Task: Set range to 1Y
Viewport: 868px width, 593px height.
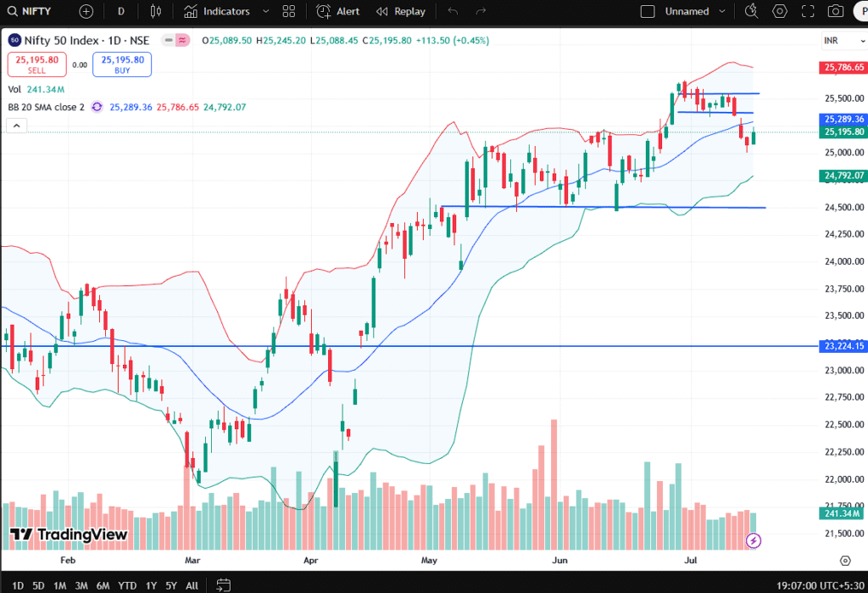Action: pyautogui.click(x=151, y=585)
